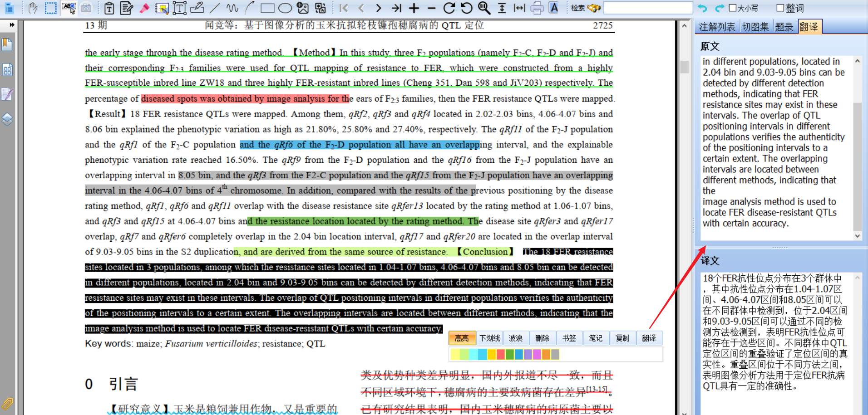This screenshot has width=868, height=415.
Task: Click the 高亮 highlight button
Action: [x=462, y=338]
